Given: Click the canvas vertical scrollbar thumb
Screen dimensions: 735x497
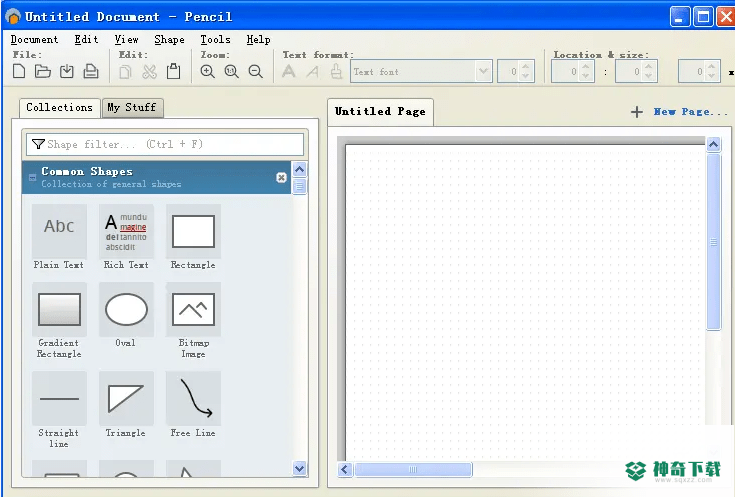Looking at the screenshot, I should (713, 242).
